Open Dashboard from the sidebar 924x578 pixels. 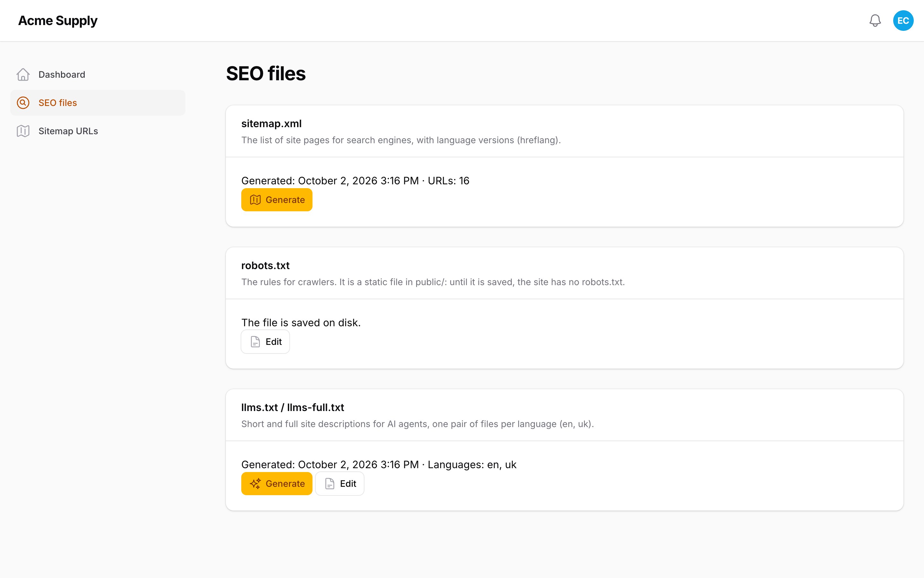98,74
